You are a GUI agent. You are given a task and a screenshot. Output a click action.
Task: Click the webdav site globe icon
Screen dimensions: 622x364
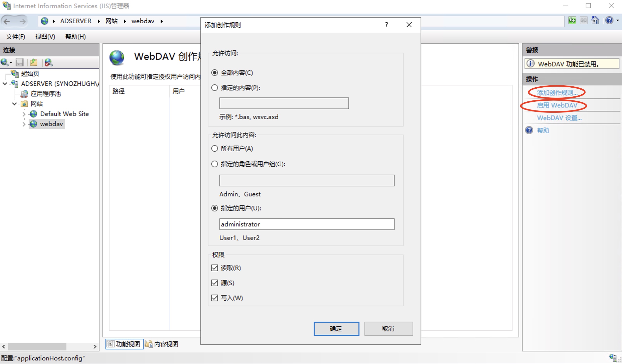(x=33, y=124)
